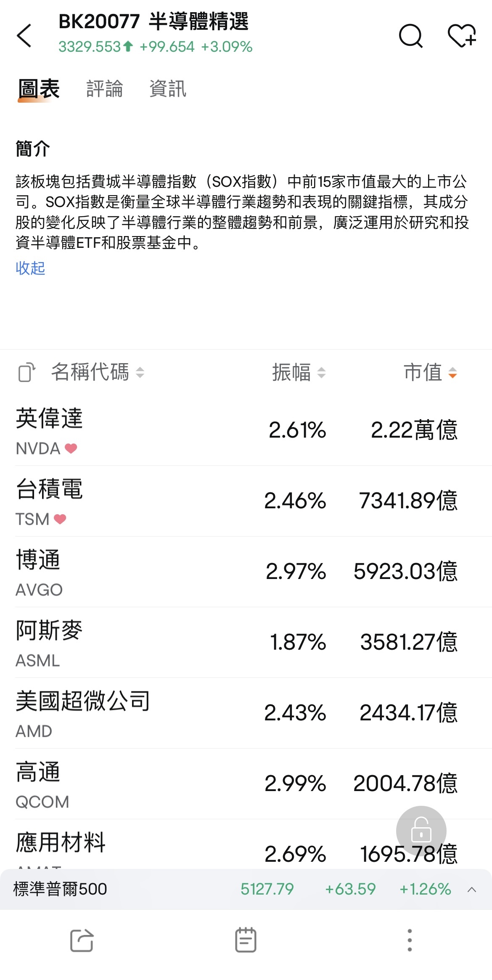This screenshot has width=492, height=980.
Task: Expand the 標準普爾500 index bar chevron
Action: (472, 889)
